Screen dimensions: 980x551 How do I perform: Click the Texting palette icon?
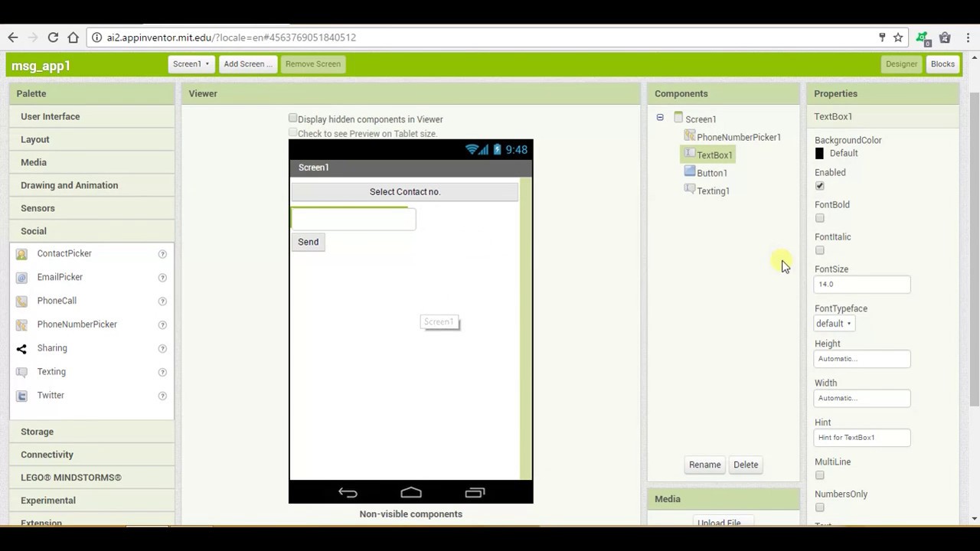pos(21,372)
